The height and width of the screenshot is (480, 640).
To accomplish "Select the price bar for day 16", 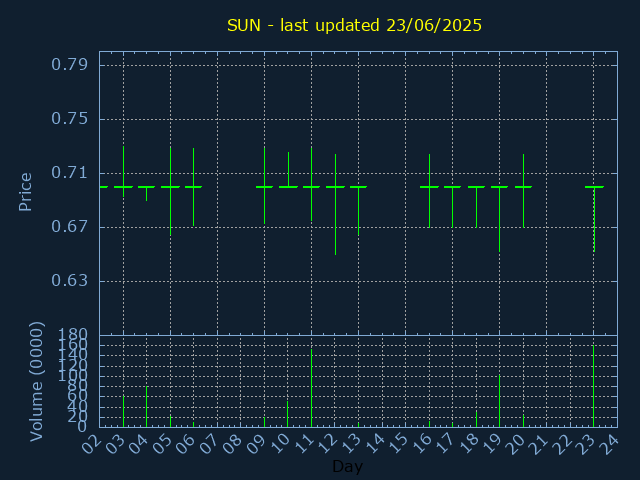I will click(429, 191).
